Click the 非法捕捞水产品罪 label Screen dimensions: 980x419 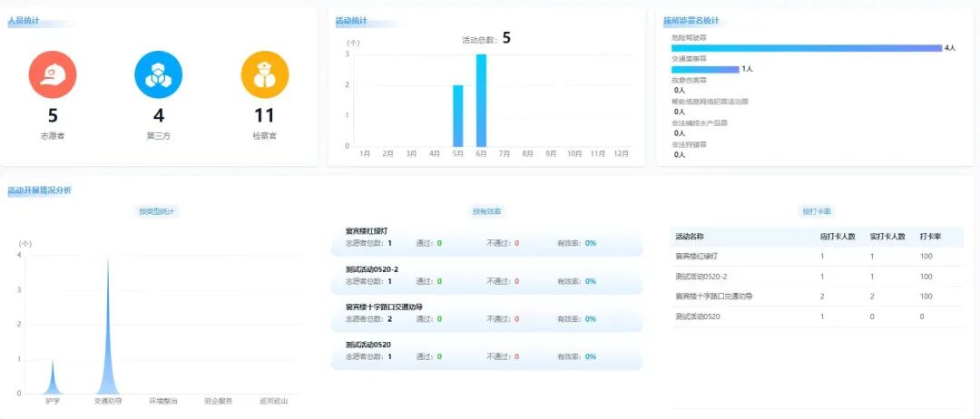pos(699,123)
